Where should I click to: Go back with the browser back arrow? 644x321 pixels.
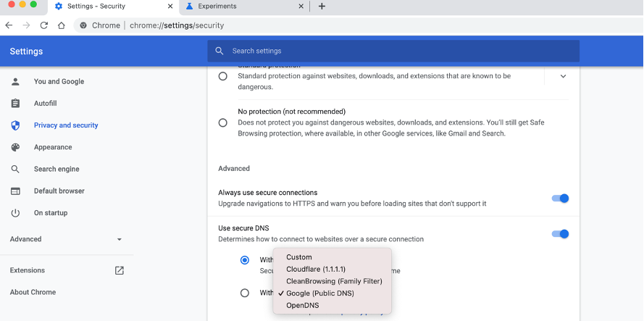tap(9, 25)
